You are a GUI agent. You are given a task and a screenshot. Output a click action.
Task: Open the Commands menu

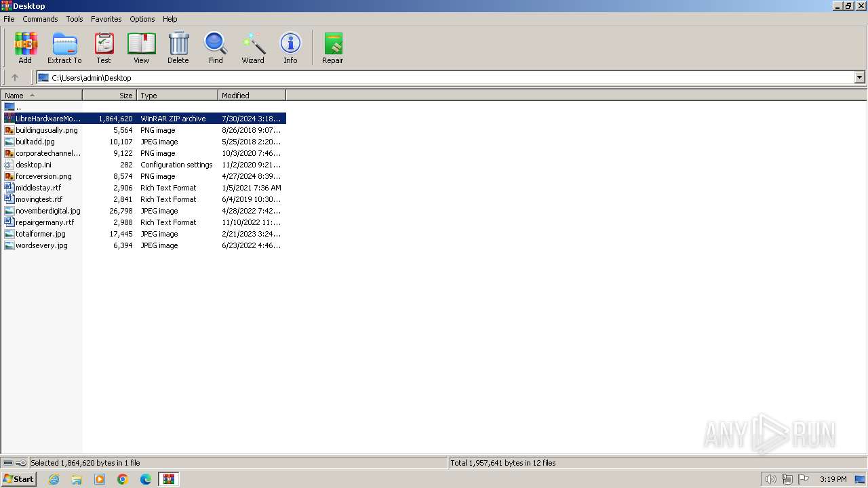tap(40, 19)
